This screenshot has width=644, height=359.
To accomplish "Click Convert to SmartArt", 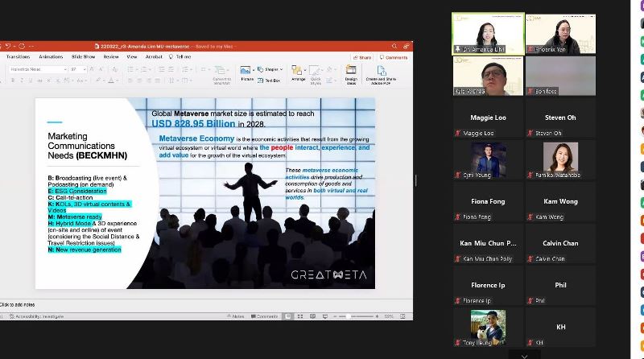I will (x=221, y=75).
